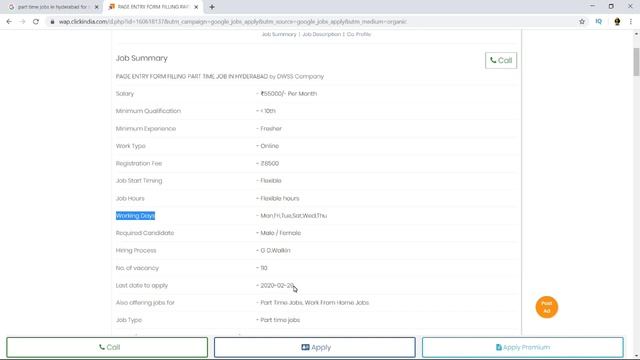Image resolution: width=640 pixels, height=360 pixels.
Task: Click the Job Summary heading
Action: (x=142, y=58)
